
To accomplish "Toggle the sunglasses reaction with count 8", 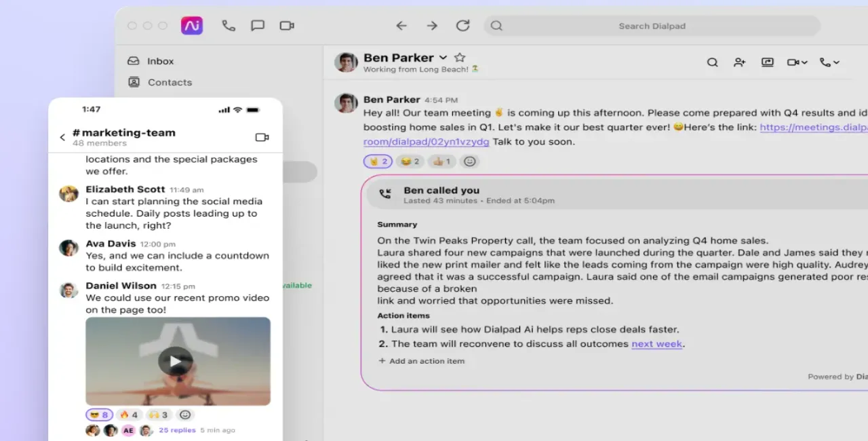I will tap(99, 415).
